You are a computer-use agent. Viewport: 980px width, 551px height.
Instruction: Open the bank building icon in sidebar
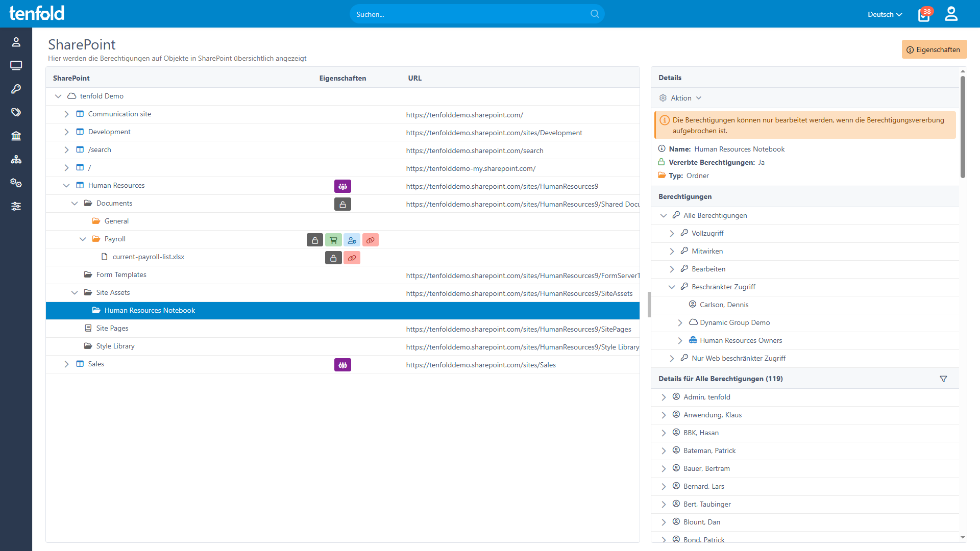pyautogui.click(x=16, y=136)
